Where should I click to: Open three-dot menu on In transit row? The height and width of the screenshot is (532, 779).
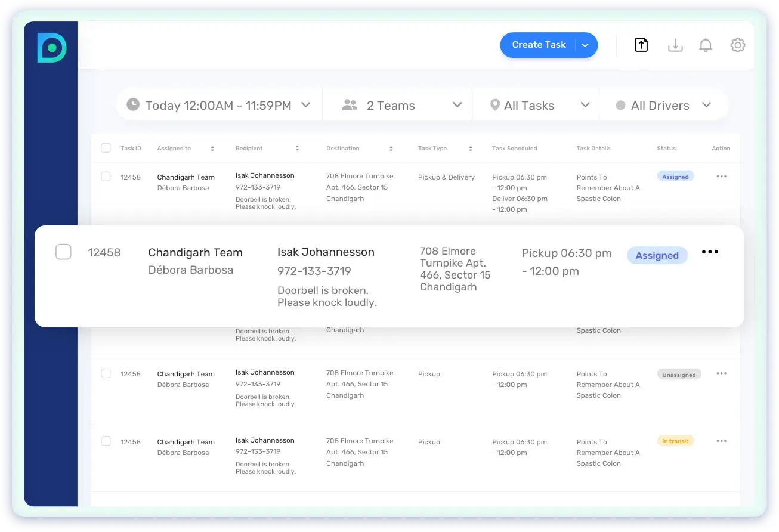pyautogui.click(x=721, y=441)
